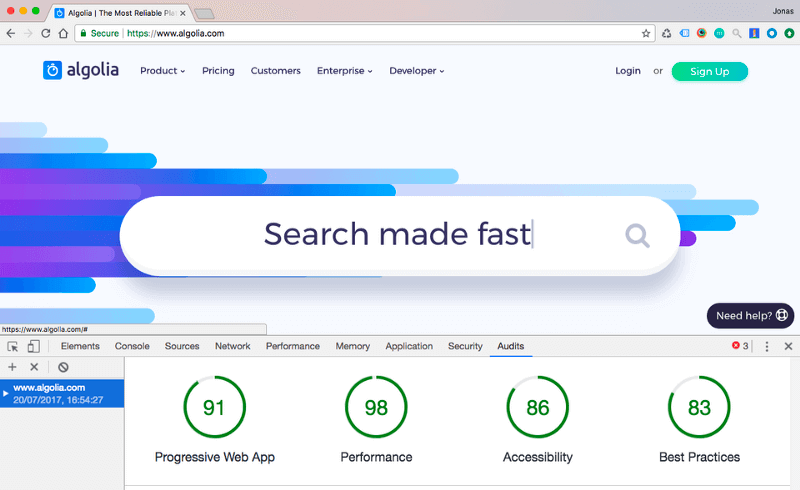Clear all audits with circle-slash icon
Image resolution: width=800 pixels, height=490 pixels.
(x=63, y=367)
